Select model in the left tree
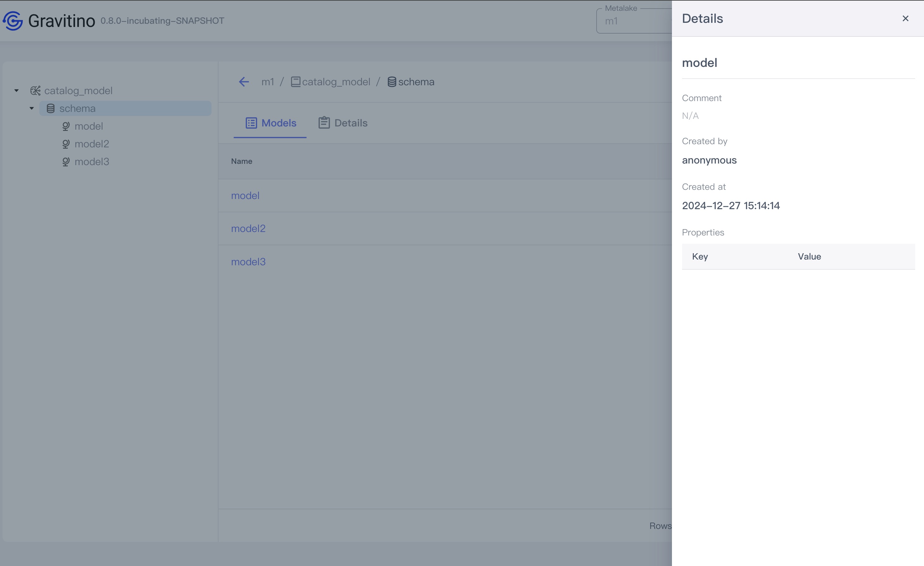 (x=88, y=126)
